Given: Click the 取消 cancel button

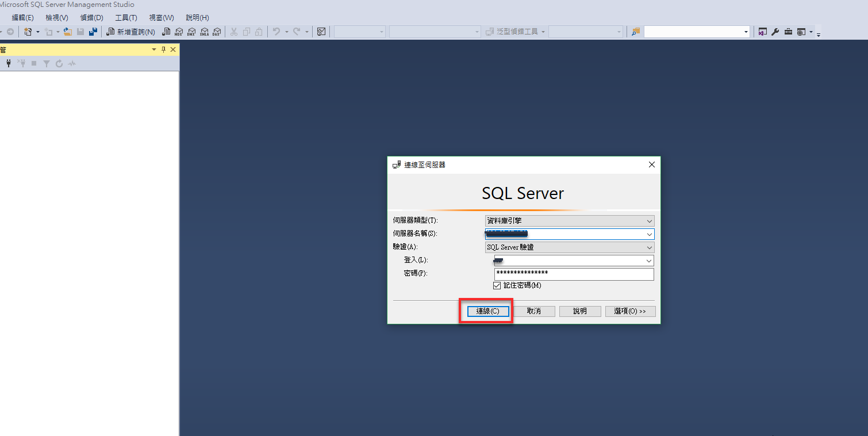Looking at the screenshot, I should click(534, 311).
